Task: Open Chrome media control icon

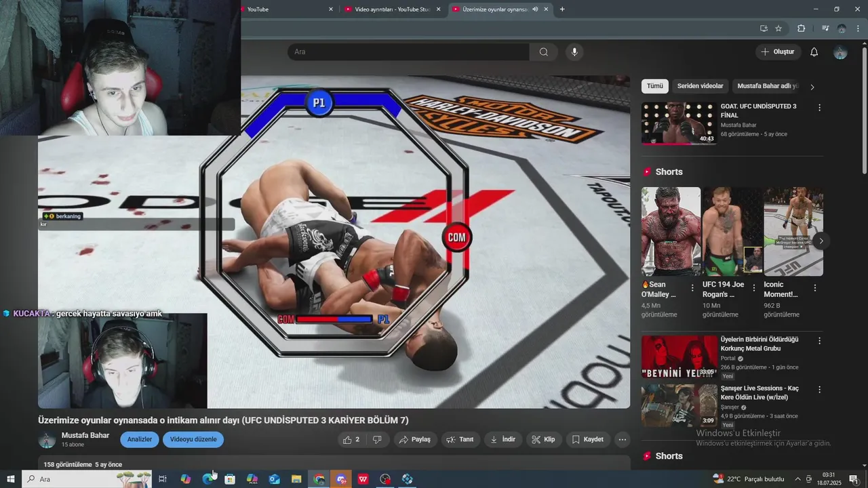Action: pos(825,28)
